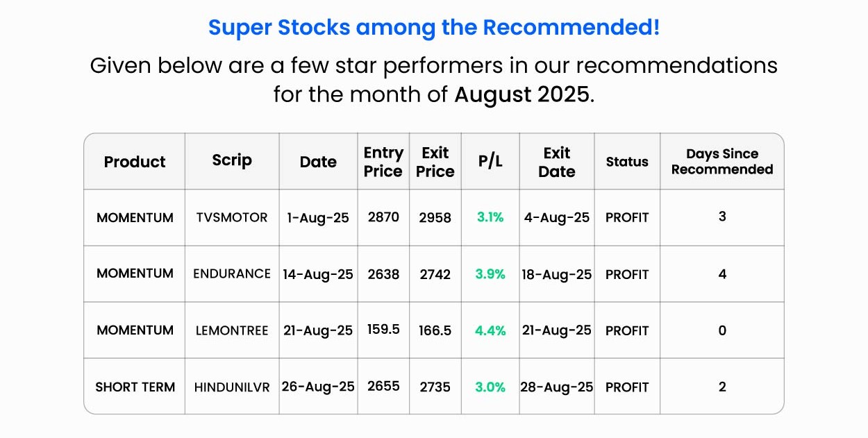The width and height of the screenshot is (868, 438).
Task: Click the Scrip column header
Action: click(x=232, y=160)
